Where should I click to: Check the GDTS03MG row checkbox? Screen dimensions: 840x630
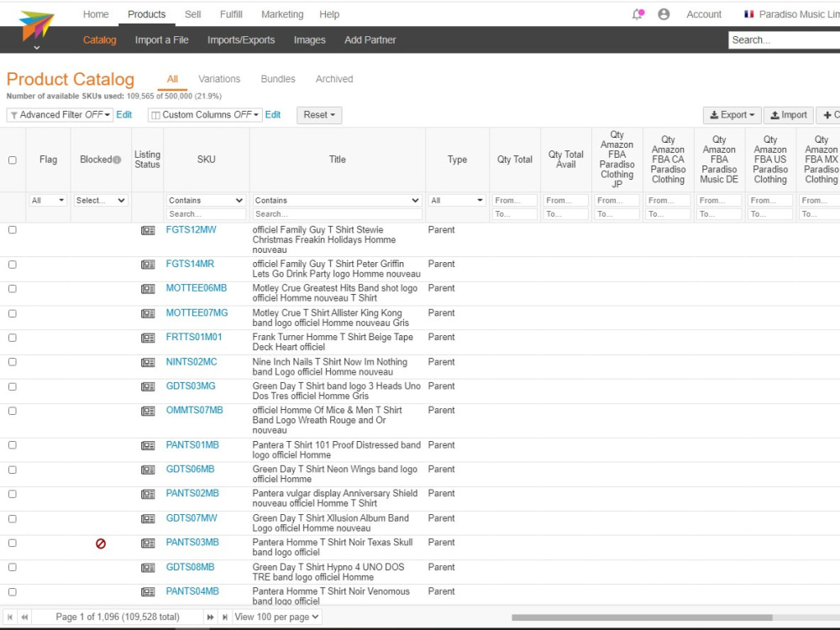click(13, 386)
